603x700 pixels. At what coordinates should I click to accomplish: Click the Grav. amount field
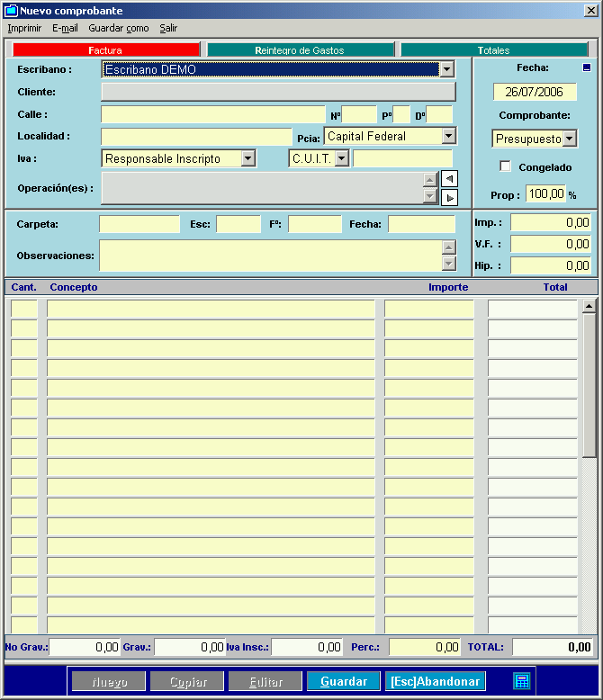(x=189, y=647)
